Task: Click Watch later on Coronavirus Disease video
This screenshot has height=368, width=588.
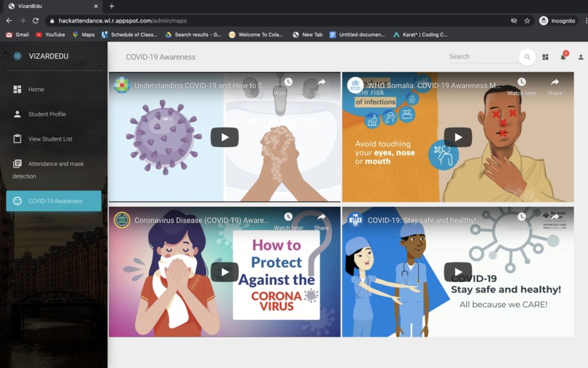Action: click(288, 222)
